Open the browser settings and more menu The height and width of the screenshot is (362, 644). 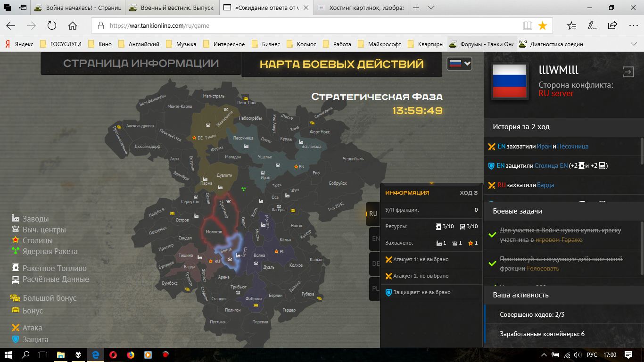(x=633, y=25)
